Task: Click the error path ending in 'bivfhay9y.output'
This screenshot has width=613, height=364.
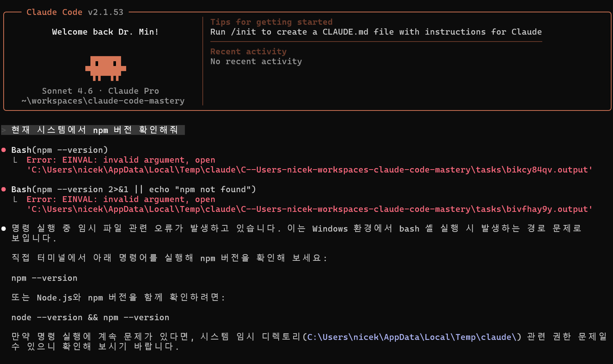Action: 310,209
